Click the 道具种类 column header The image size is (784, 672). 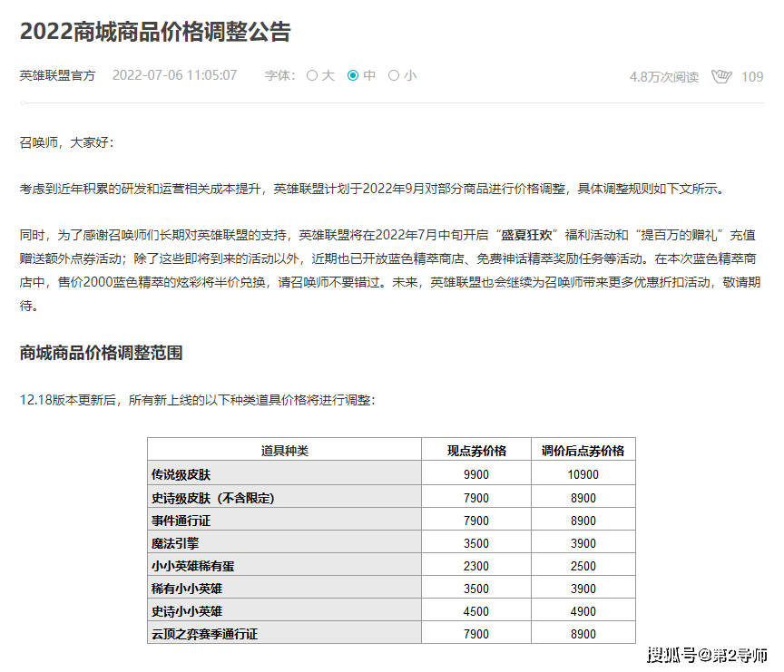[x=285, y=451]
